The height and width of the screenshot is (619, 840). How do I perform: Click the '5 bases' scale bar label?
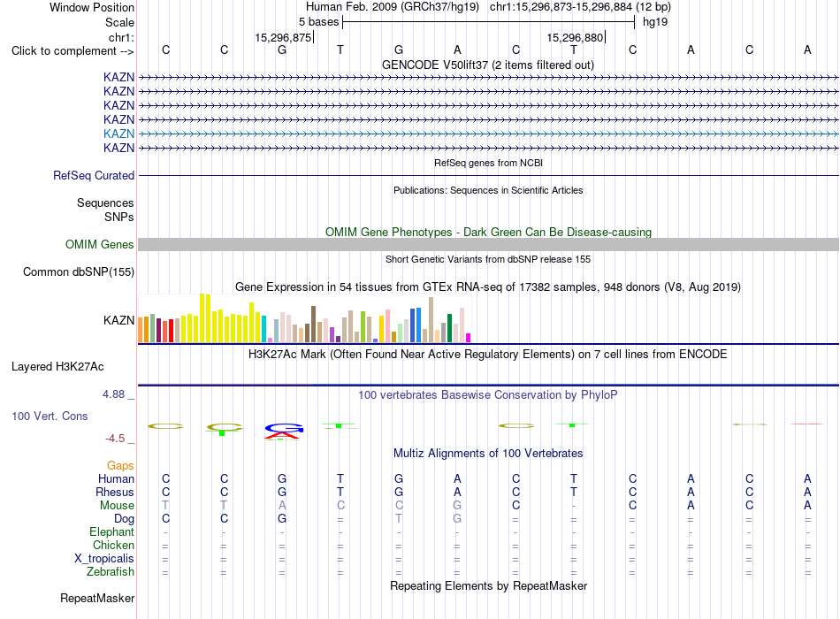[x=318, y=22]
